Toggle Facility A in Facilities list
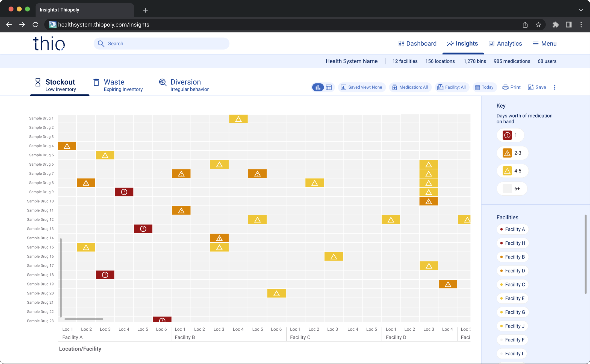590x364 pixels. tap(512, 229)
